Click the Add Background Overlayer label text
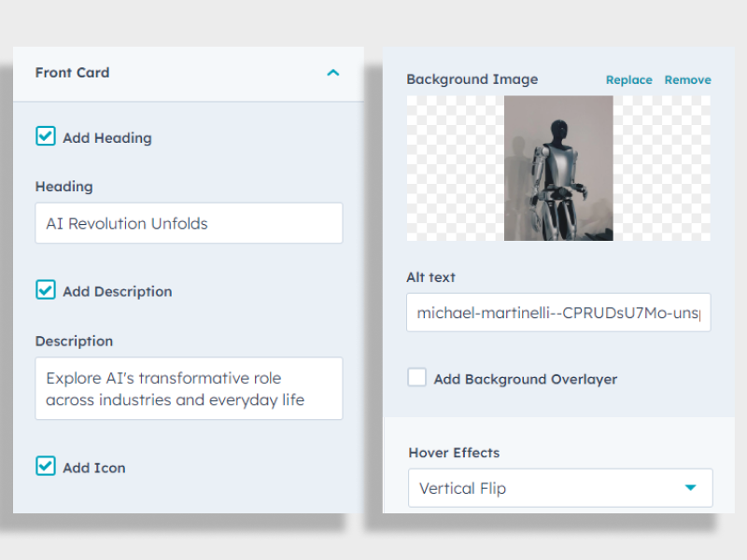The height and width of the screenshot is (560, 747). pyautogui.click(x=525, y=379)
